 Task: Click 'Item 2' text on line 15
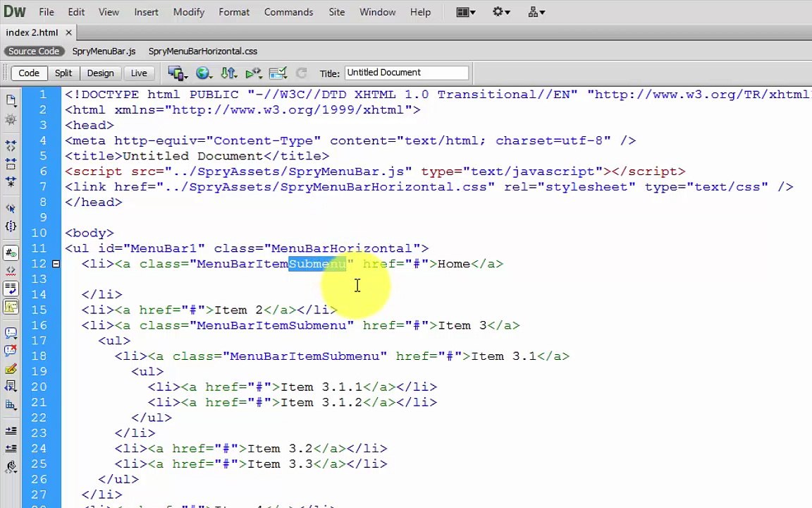tap(238, 310)
